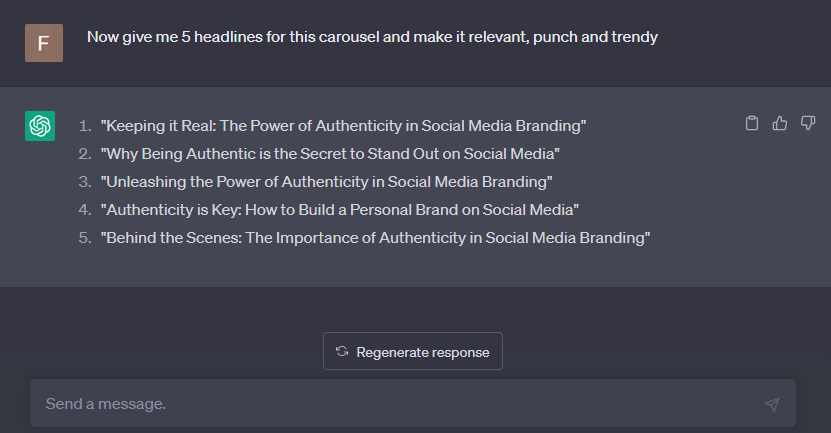Screen dimensions: 831x433
Task: Click list number 2 in the response
Action: tap(85, 154)
